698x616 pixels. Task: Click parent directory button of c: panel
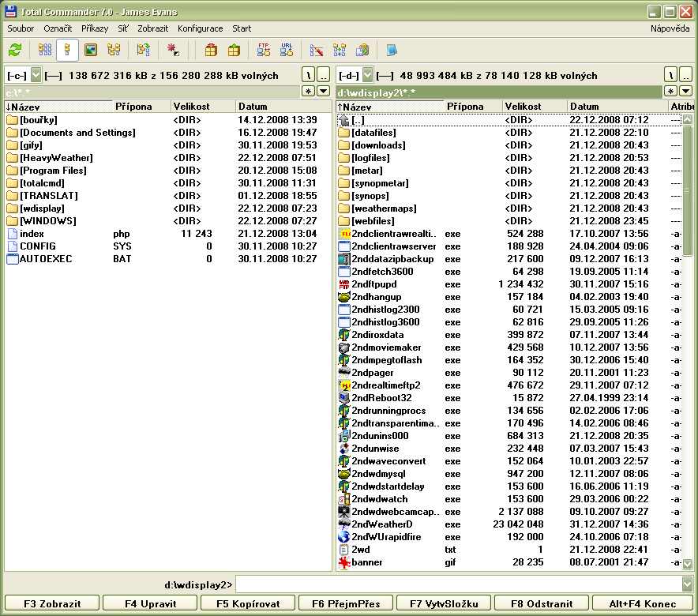click(324, 75)
